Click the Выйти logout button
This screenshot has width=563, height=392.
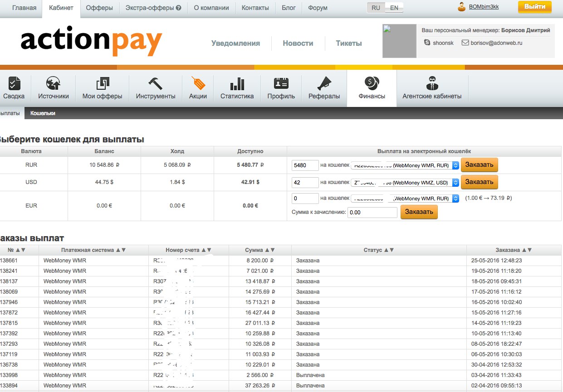[534, 7]
